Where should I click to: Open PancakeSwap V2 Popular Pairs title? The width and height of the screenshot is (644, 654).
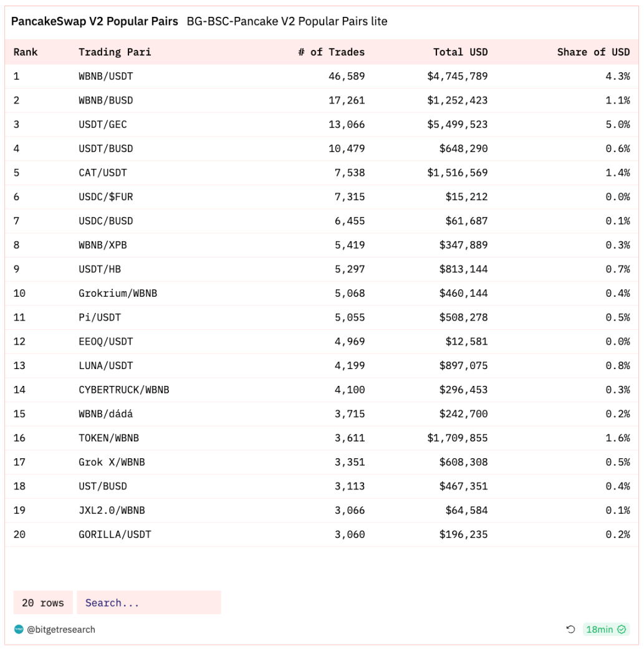pos(94,21)
